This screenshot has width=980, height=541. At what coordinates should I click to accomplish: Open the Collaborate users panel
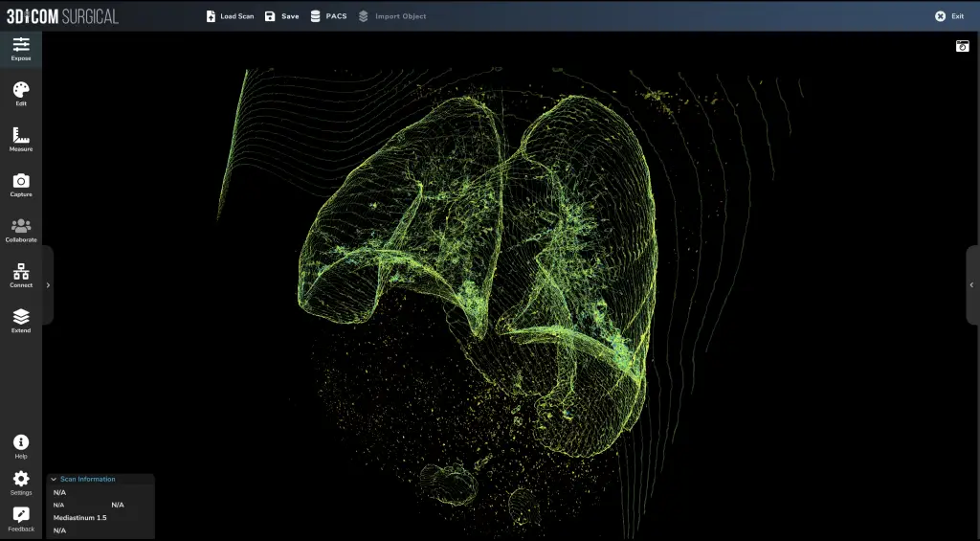click(21, 230)
